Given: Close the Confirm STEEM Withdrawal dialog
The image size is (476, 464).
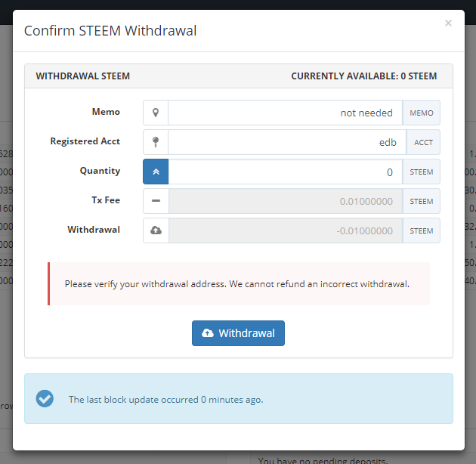Looking at the screenshot, I should coord(448,23).
